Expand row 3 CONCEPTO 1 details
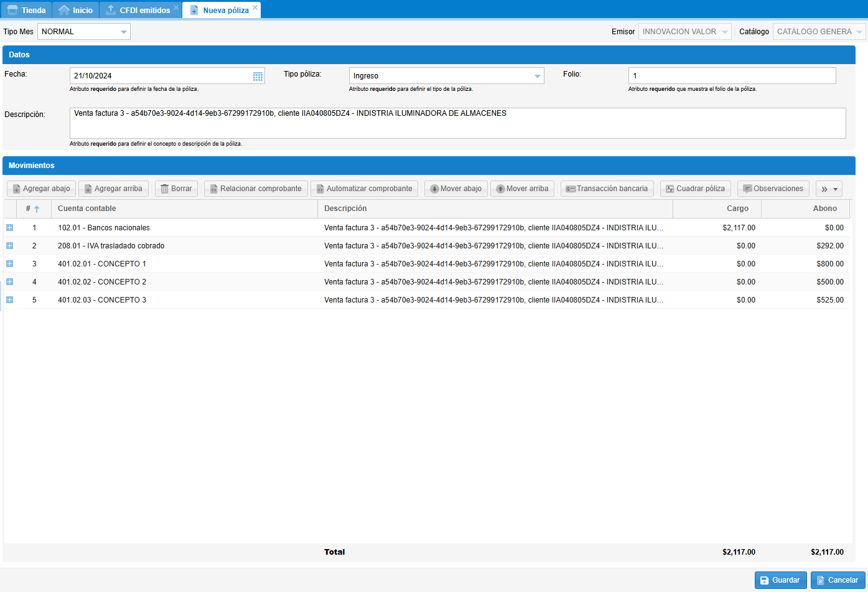This screenshot has height=592, width=868. [9, 264]
